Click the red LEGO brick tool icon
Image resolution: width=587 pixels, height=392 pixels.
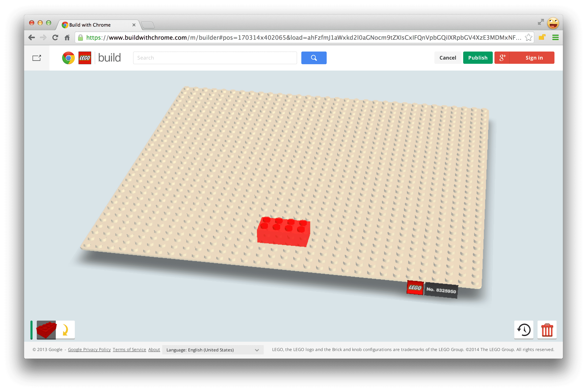pyautogui.click(x=46, y=330)
